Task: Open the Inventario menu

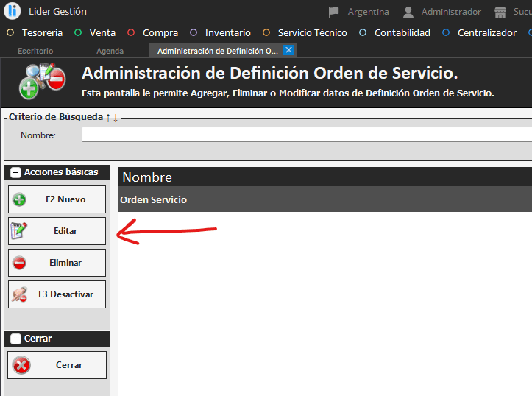Action: pyautogui.click(x=227, y=32)
